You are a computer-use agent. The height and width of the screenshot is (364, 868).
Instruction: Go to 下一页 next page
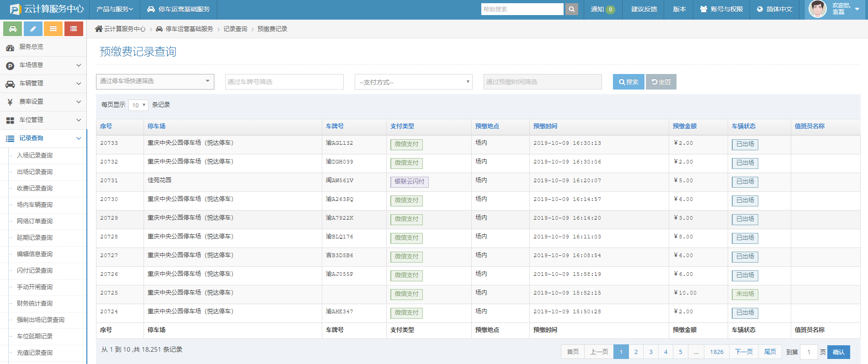(x=744, y=352)
